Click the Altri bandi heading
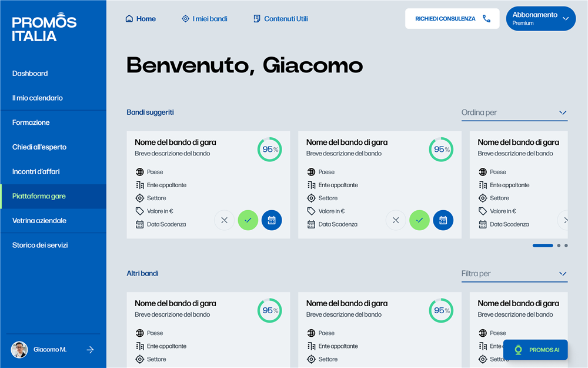 point(142,273)
